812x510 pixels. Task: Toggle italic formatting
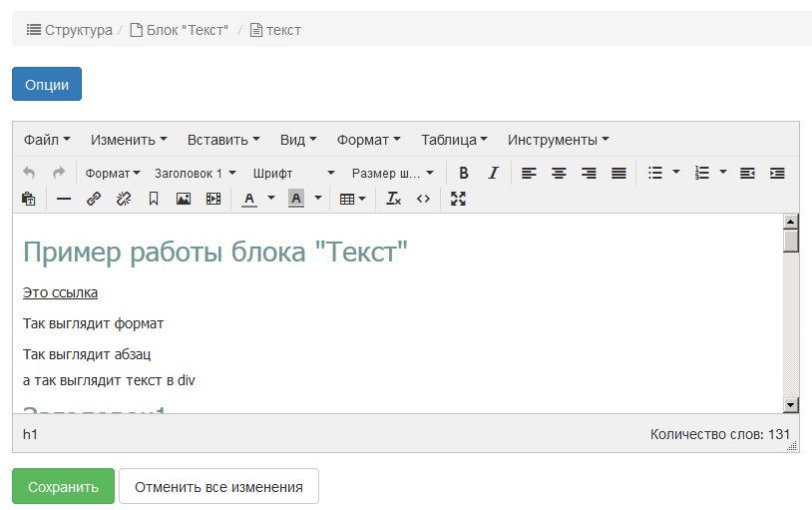coord(494,173)
